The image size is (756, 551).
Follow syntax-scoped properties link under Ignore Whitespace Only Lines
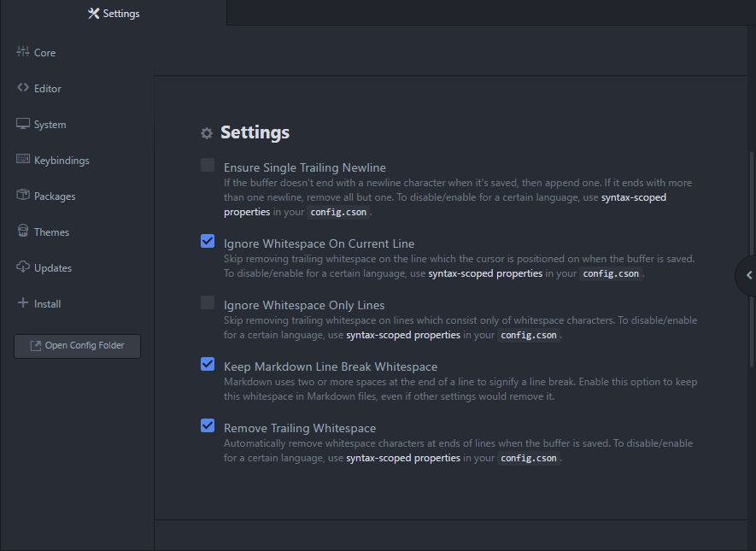coord(402,335)
